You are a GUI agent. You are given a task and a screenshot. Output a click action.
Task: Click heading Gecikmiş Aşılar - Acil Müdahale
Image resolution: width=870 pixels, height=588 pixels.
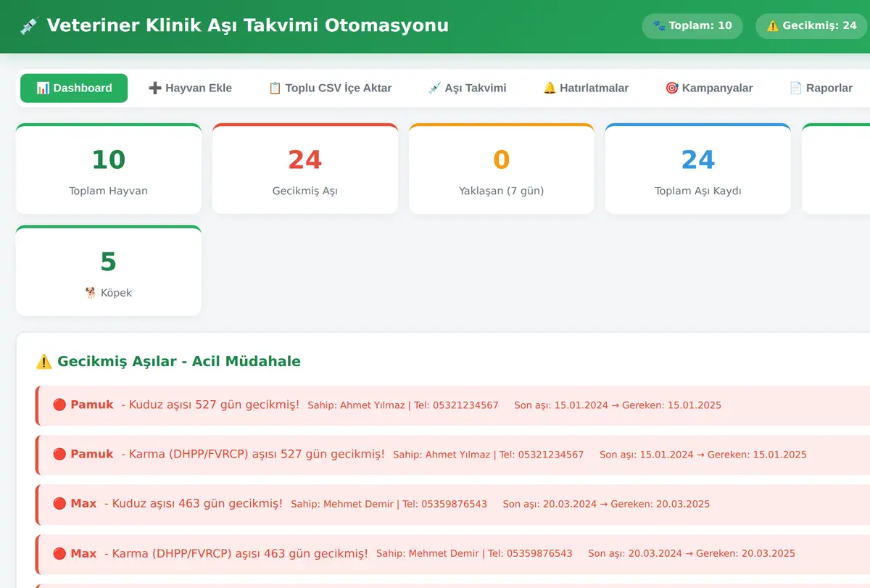[x=178, y=361]
